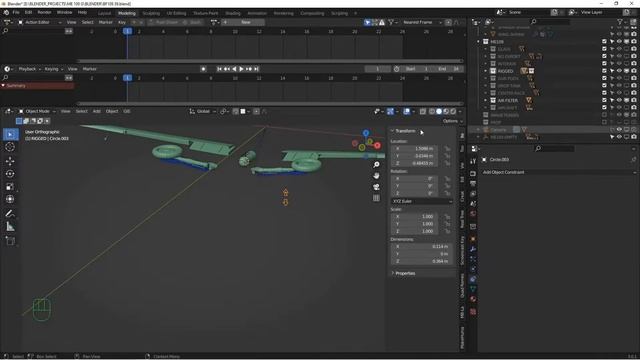Click the red X axis gizmo
This screenshot has height=360, width=640.
[x=378, y=145]
